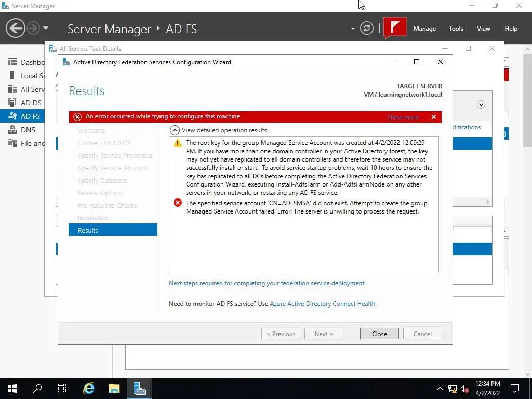532x399 pixels.
Task: Click the network tray icon
Action: [453, 389]
